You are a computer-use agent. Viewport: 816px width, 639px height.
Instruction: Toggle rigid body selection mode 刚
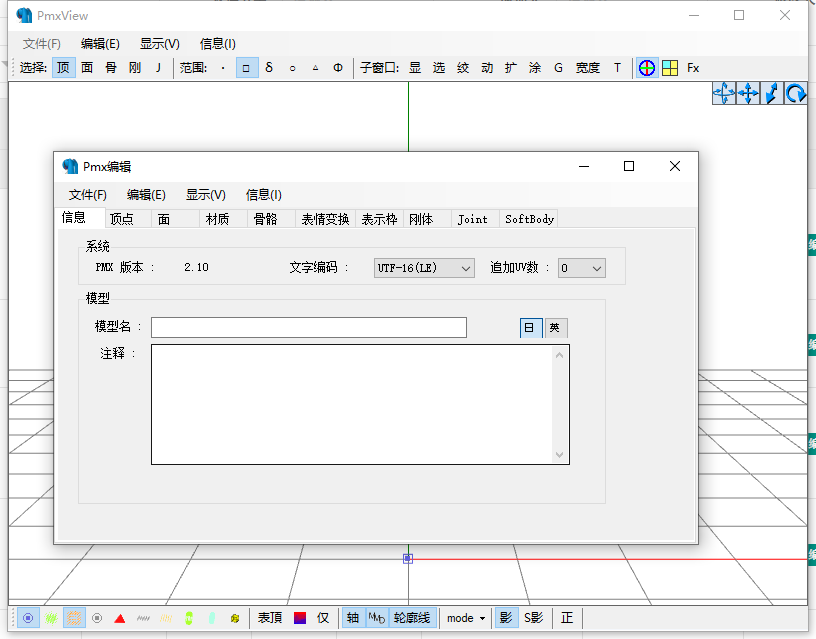[135, 68]
